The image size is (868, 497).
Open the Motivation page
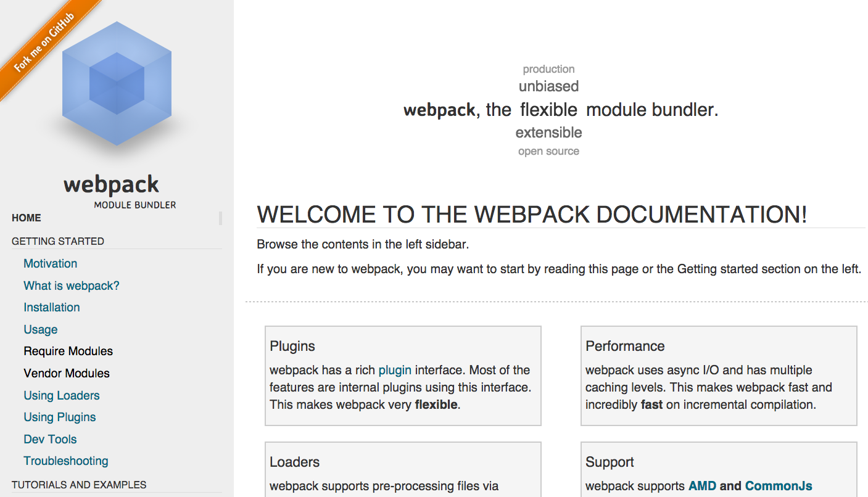(51, 263)
